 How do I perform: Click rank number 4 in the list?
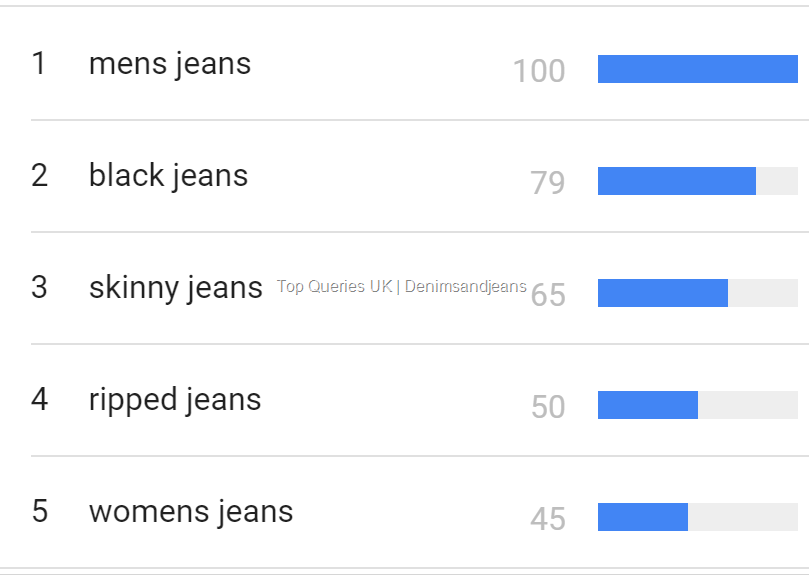click(39, 401)
